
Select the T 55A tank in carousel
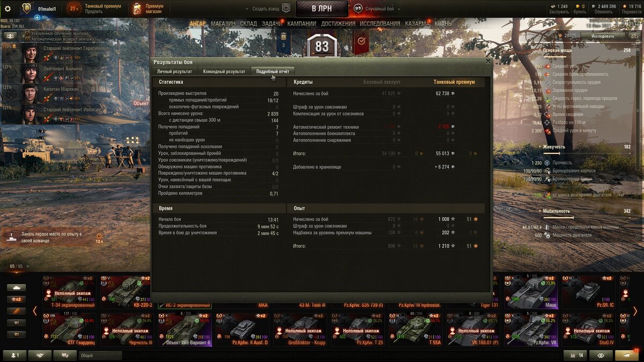click(415, 329)
